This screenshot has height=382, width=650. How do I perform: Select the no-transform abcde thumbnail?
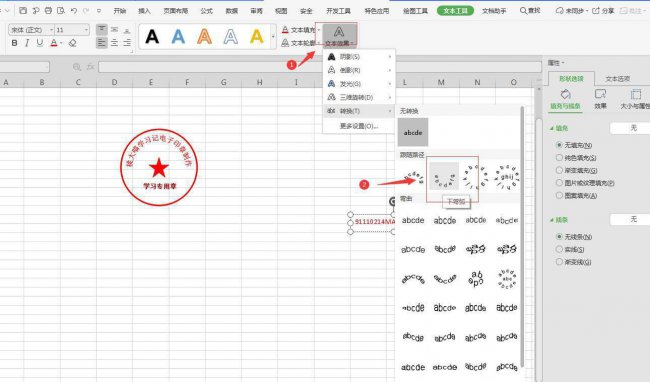[x=413, y=132]
